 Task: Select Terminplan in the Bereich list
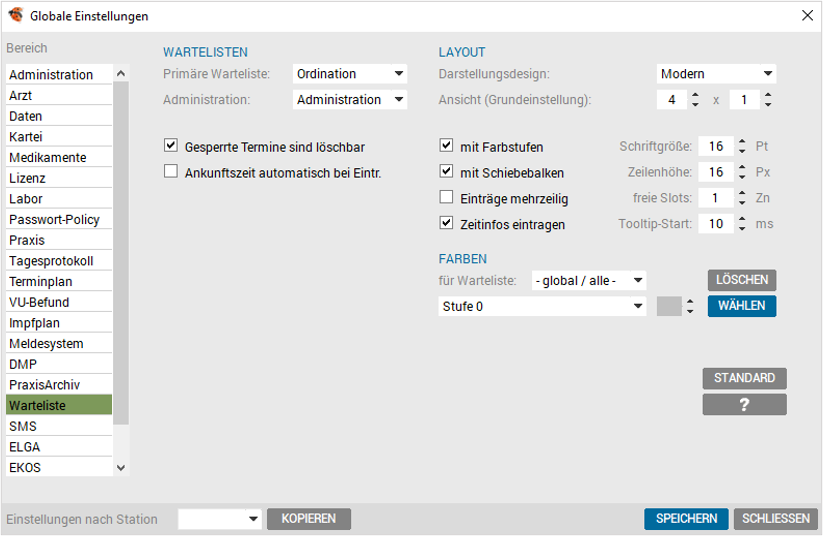59,282
